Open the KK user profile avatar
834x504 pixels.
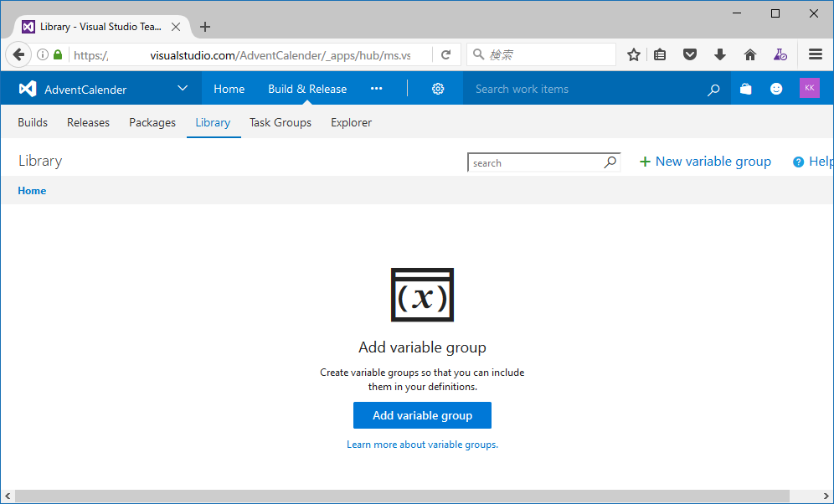pyautogui.click(x=810, y=88)
